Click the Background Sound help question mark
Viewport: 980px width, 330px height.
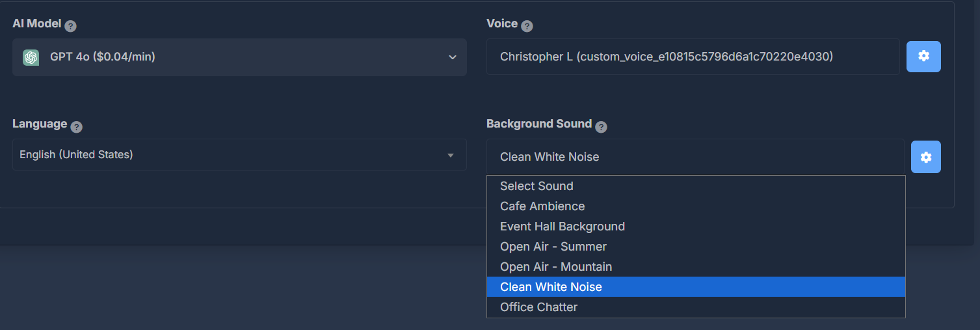pyautogui.click(x=602, y=127)
